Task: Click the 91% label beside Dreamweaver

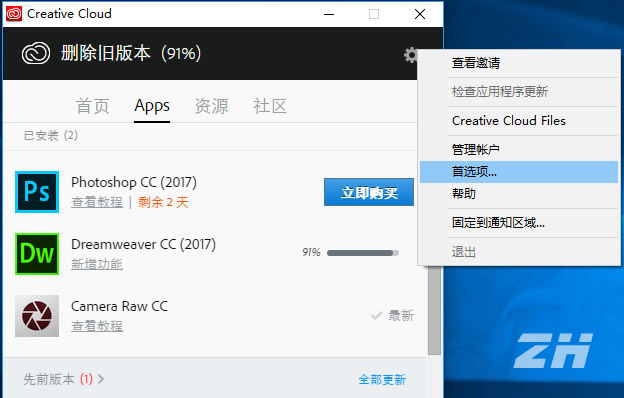Action: coord(311,252)
